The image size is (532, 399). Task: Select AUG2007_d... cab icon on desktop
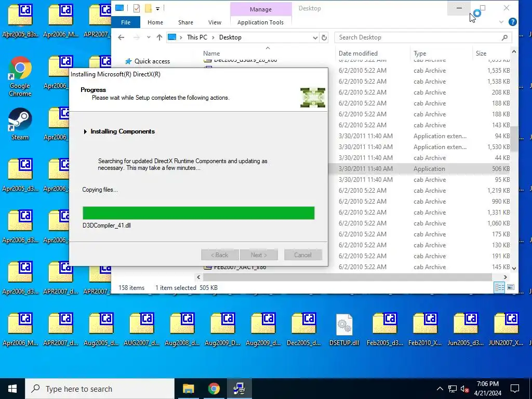point(141,329)
